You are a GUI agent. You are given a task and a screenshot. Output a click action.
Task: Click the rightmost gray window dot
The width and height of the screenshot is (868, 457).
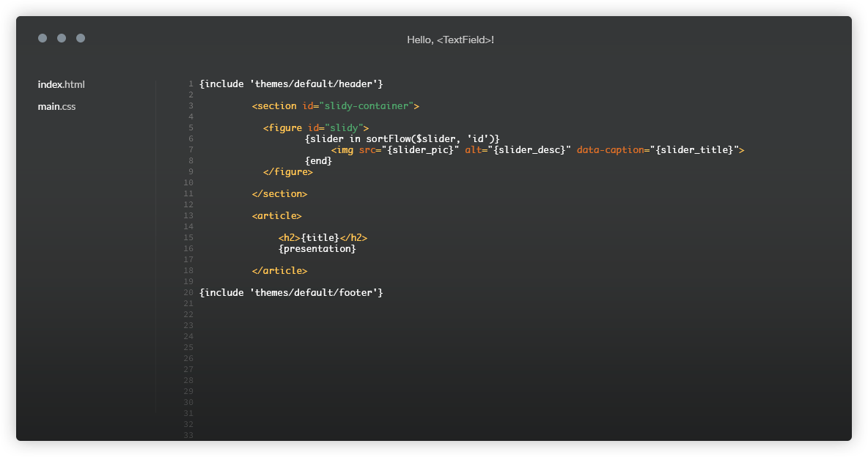81,38
